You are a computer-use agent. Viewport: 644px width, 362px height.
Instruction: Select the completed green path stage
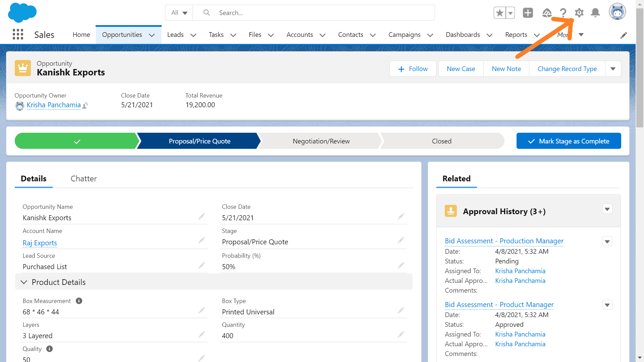(x=77, y=141)
